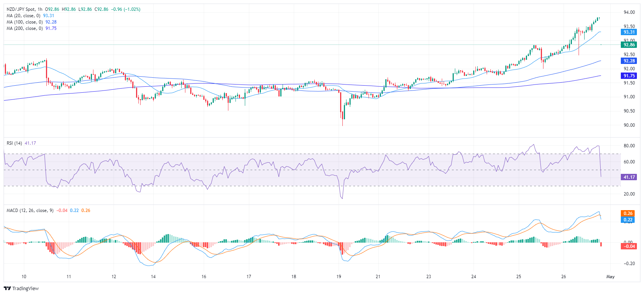Viewport: 644px width, 295px height.
Task: Click the TradingView logo
Action: 21,288
